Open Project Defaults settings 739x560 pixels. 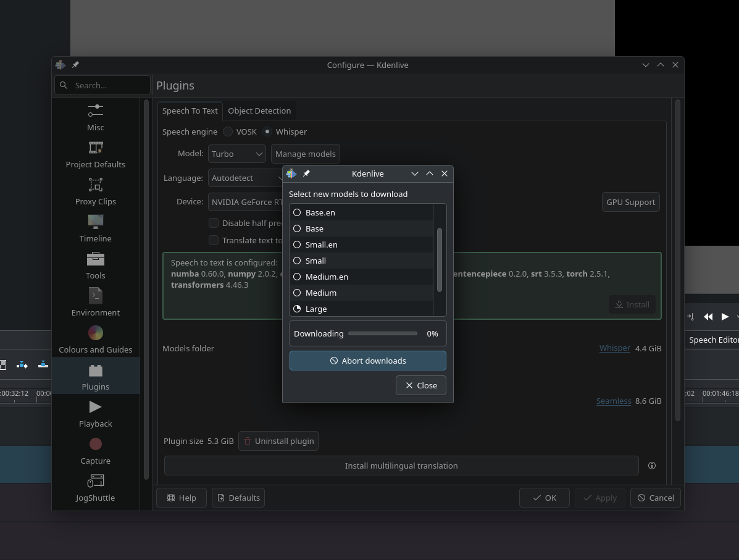click(95, 155)
